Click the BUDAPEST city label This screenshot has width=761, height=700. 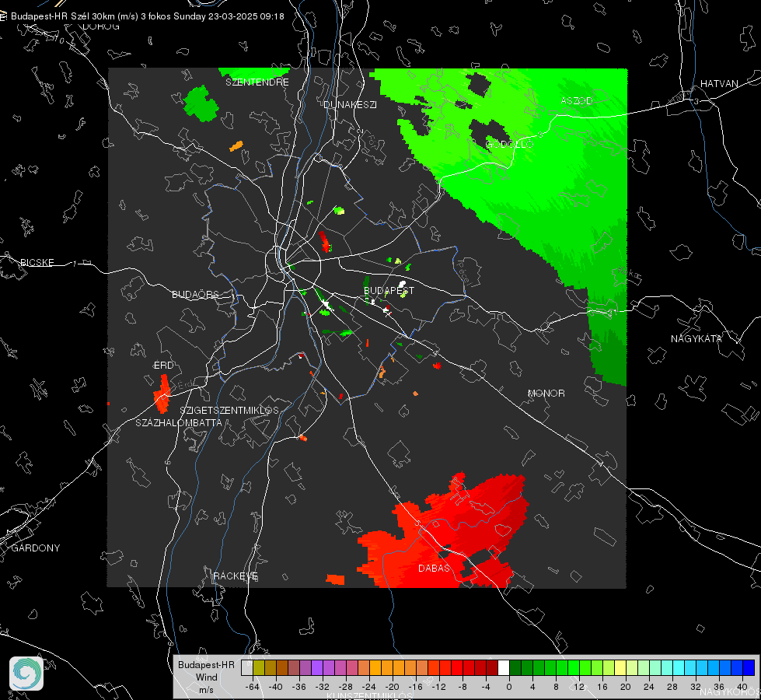389,290
